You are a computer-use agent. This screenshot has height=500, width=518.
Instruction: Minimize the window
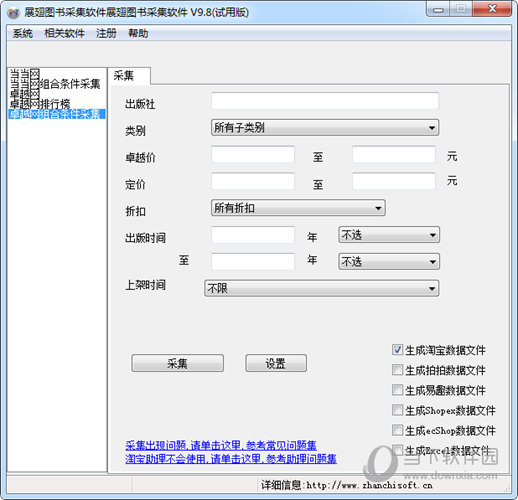pos(438,9)
